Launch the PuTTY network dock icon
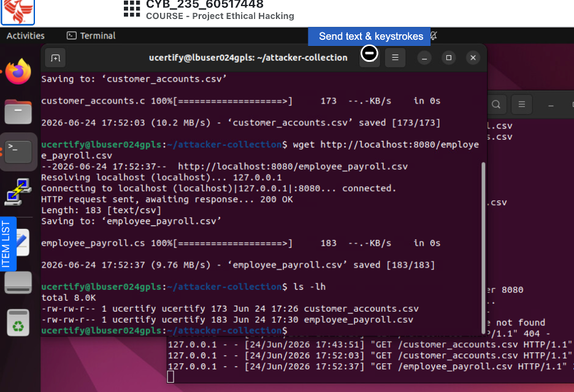 pos(18,192)
